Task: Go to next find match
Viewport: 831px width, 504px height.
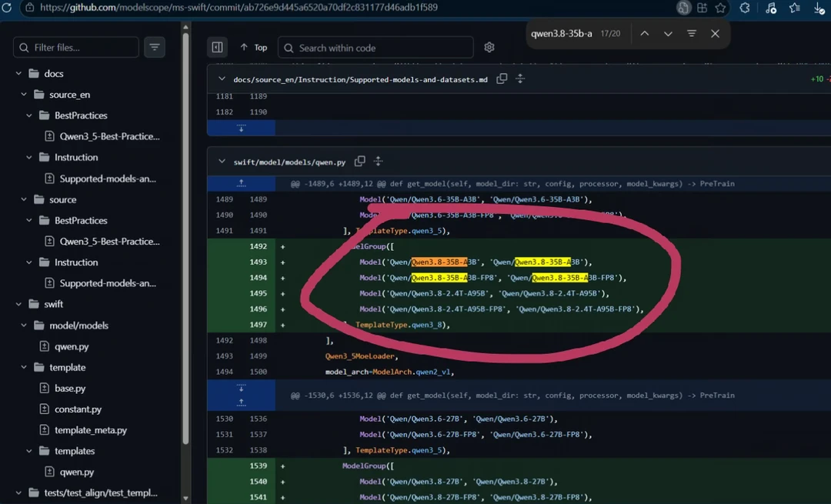Action: pyautogui.click(x=668, y=33)
